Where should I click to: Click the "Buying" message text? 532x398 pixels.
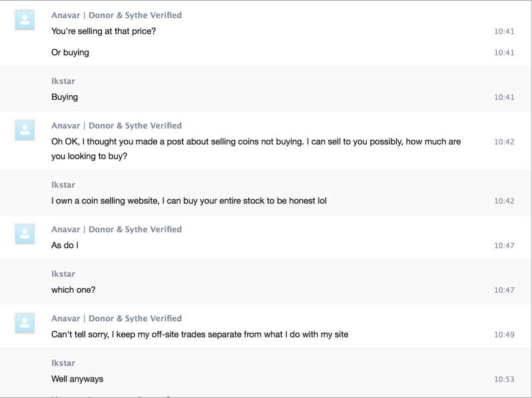(x=65, y=97)
